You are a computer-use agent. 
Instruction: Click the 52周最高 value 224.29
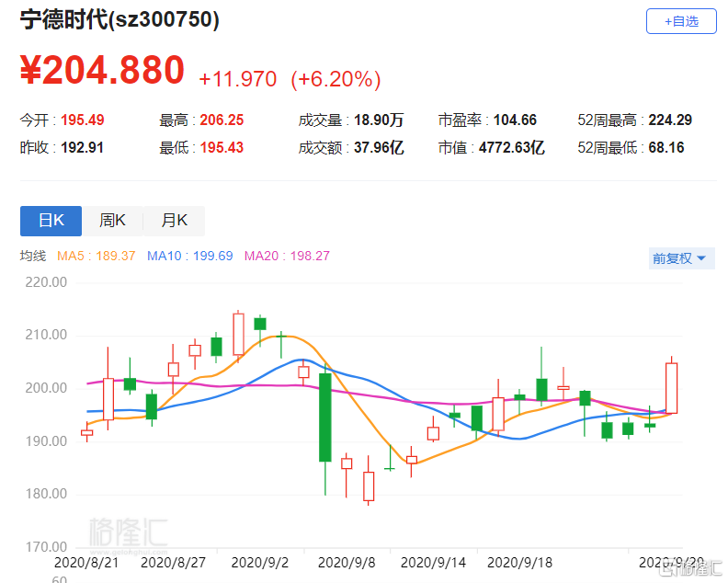pyautogui.click(x=670, y=120)
